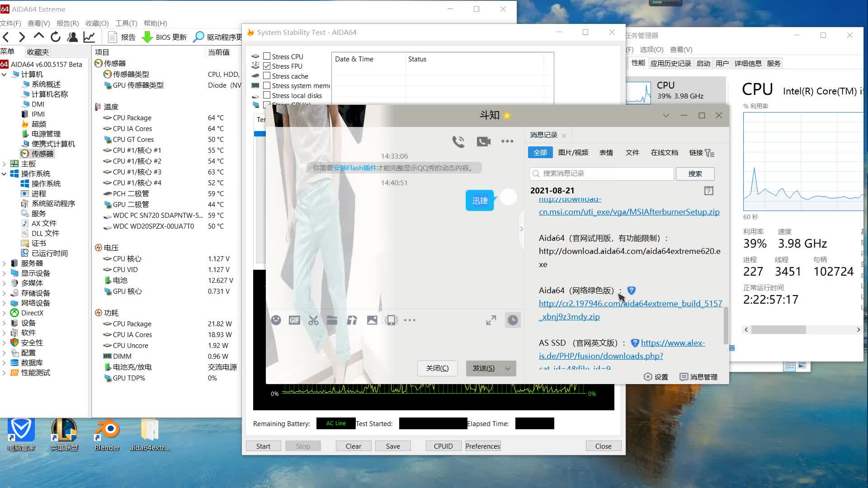
Task: Start a voice call in chat window
Action: pyautogui.click(x=458, y=141)
